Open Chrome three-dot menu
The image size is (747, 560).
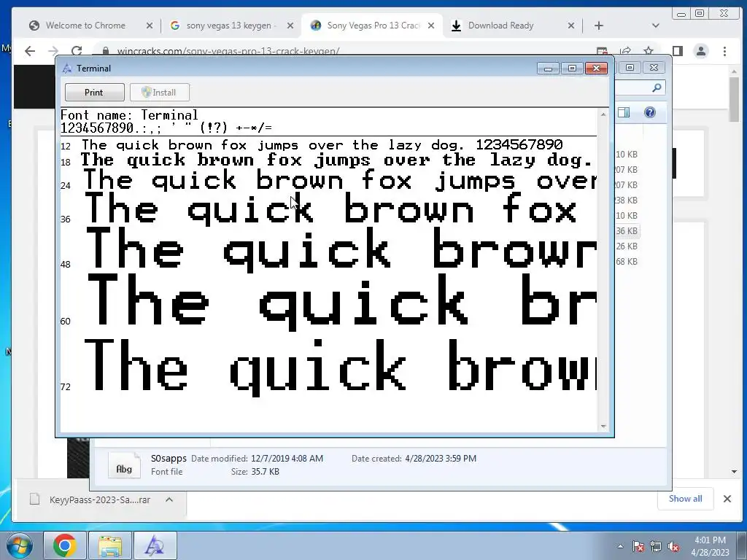coord(724,51)
